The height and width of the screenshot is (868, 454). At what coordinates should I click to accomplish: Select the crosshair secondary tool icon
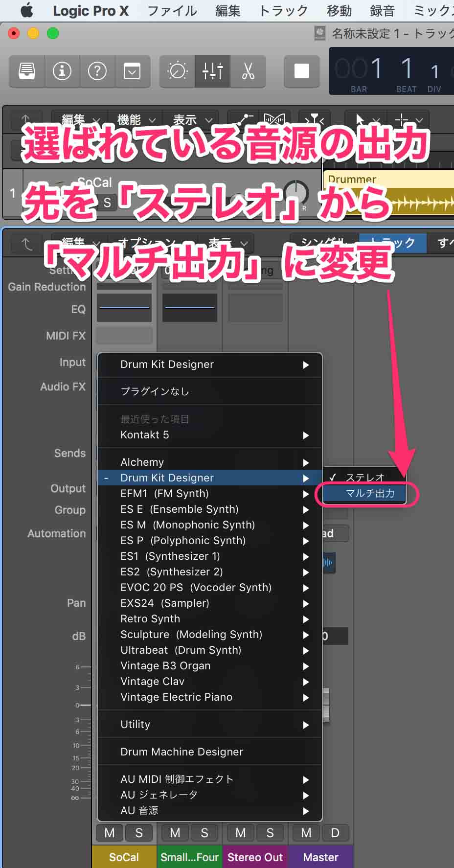(402, 119)
